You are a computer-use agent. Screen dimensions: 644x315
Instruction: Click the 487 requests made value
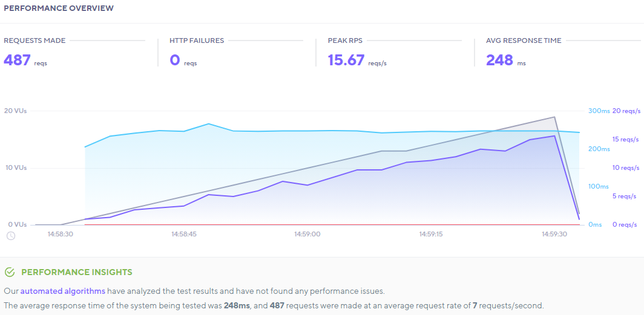pos(17,60)
